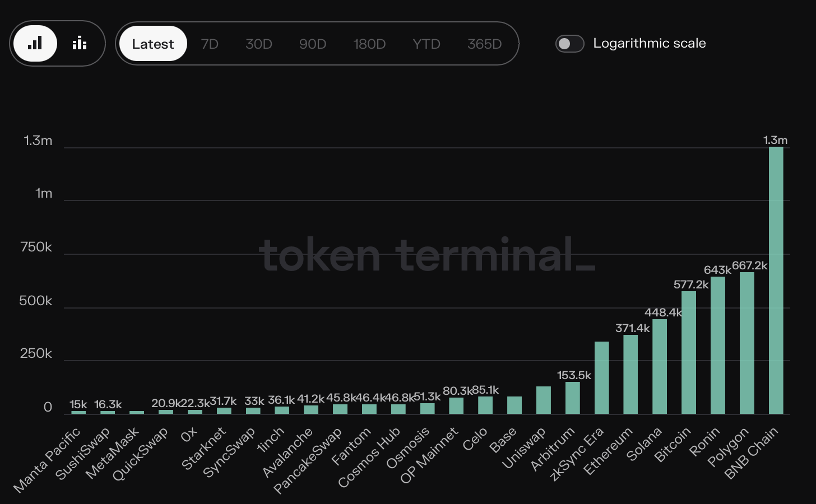This screenshot has width=816, height=504.
Task: Click the SushiSwap axis label
Action: point(82,454)
